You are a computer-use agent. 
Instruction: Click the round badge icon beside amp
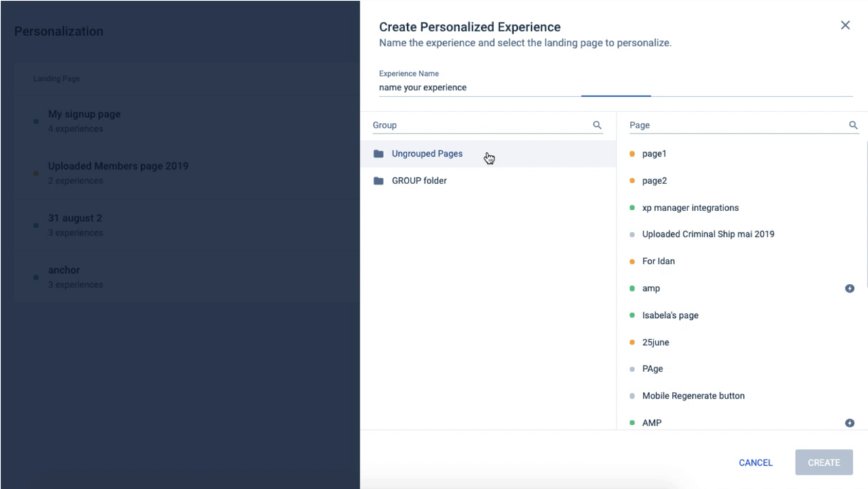pos(849,289)
